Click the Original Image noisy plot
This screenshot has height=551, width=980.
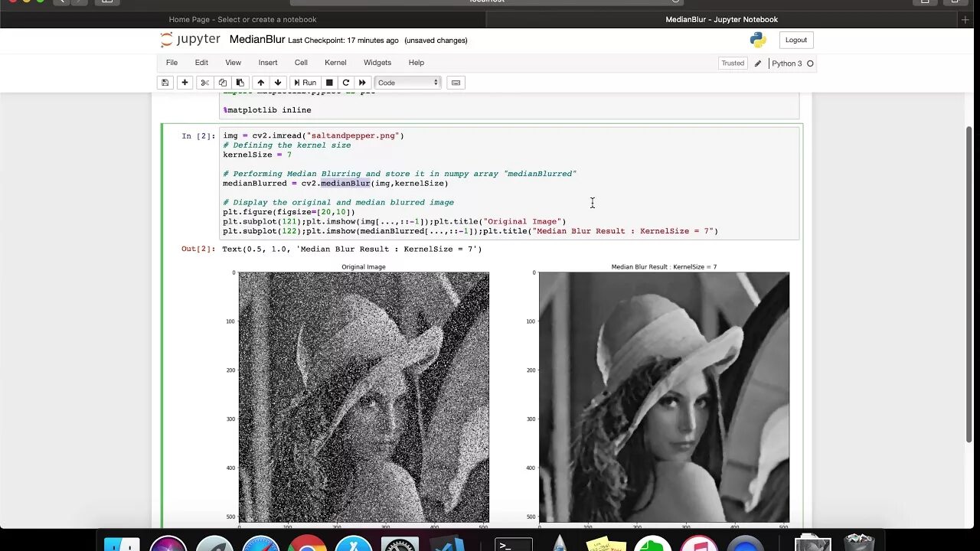pyautogui.click(x=364, y=396)
